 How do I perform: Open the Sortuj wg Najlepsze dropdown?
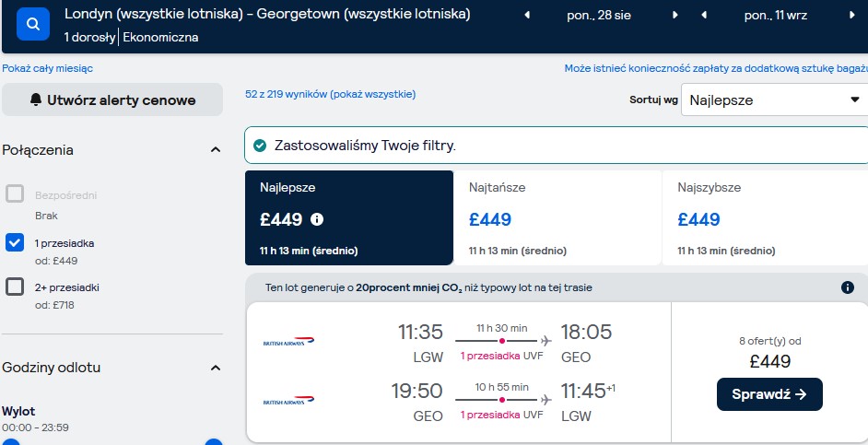click(774, 100)
